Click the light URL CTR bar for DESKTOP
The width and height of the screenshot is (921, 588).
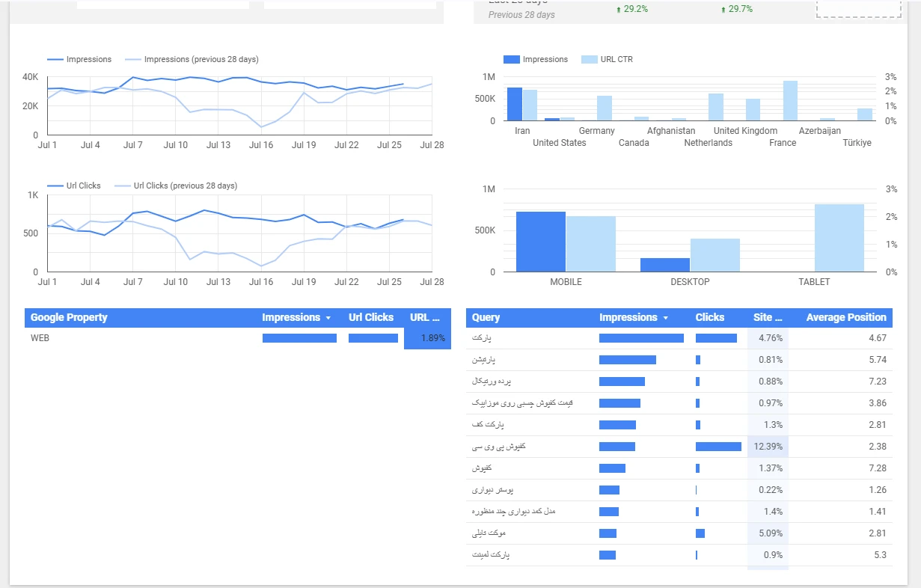[715, 255]
